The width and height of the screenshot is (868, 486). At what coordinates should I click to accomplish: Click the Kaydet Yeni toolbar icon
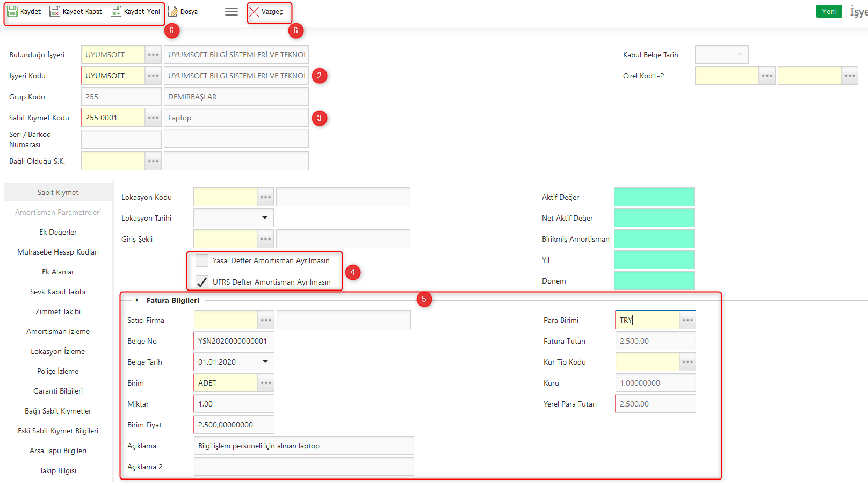point(116,11)
